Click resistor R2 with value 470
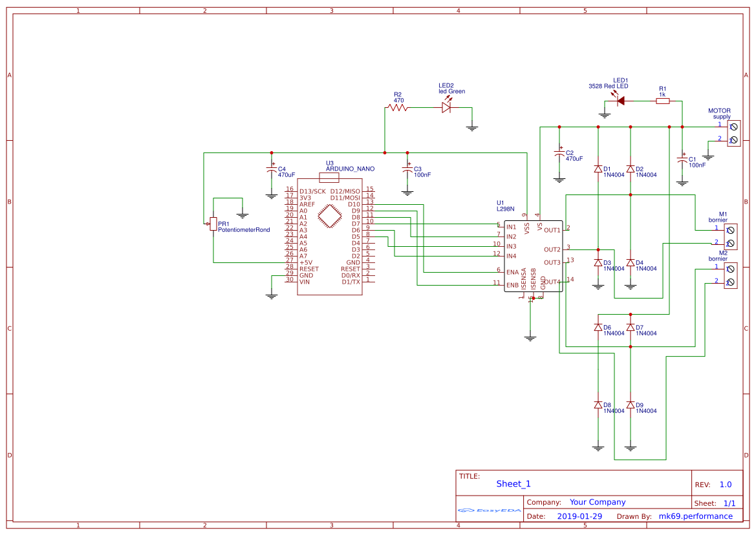Image resolution: width=756 pixels, height=535 pixels. pos(397,108)
